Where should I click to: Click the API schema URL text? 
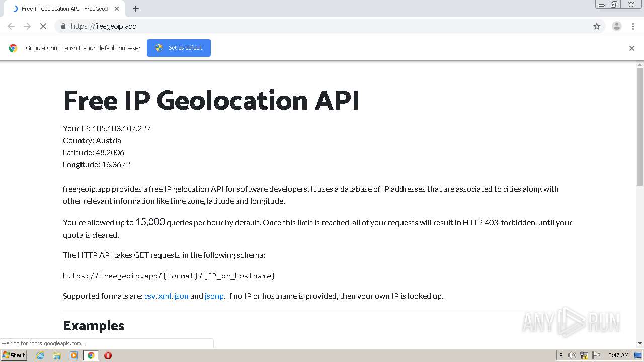click(169, 276)
